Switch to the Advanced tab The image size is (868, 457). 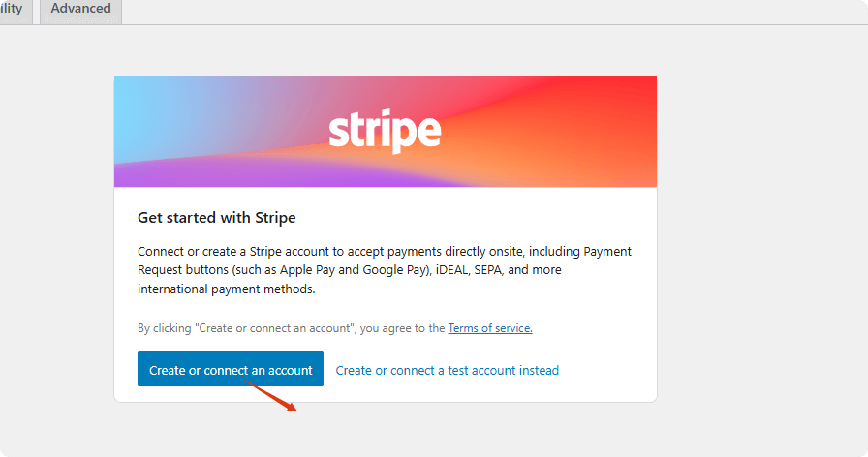click(80, 9)
